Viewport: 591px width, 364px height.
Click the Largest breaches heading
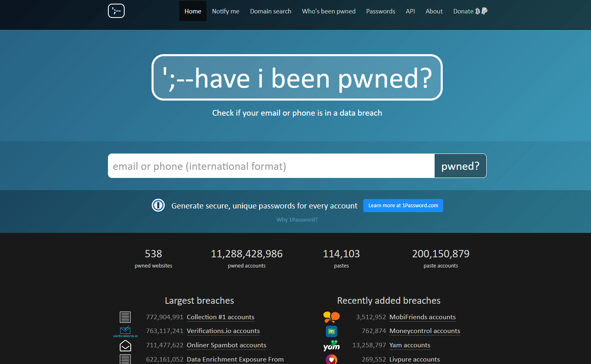(200, 300)
